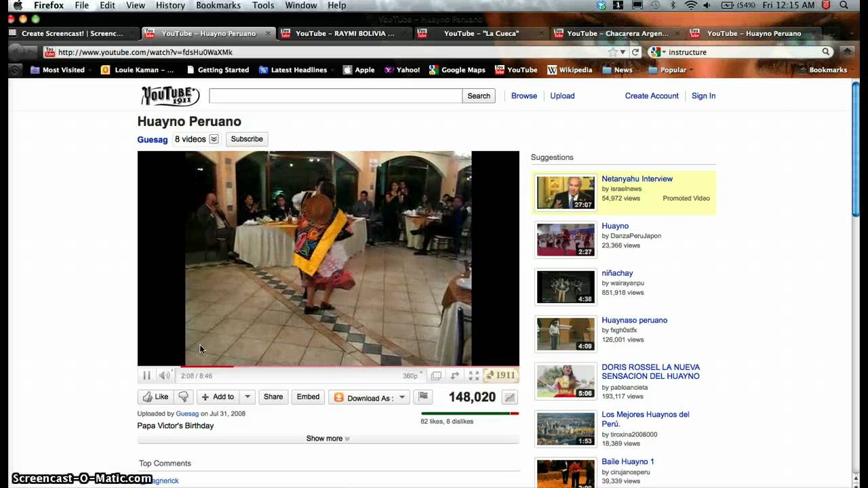Show video statistics graph

(510, 397)
